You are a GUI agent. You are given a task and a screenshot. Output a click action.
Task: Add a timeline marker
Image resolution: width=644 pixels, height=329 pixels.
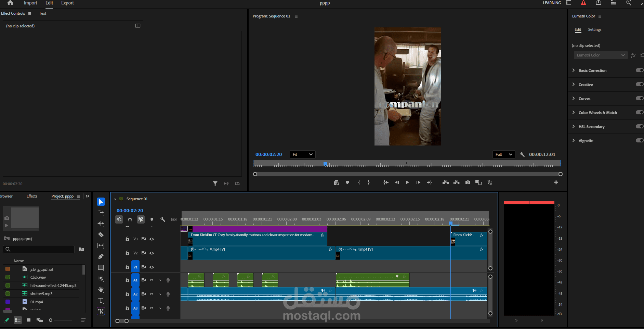[152, 219]
